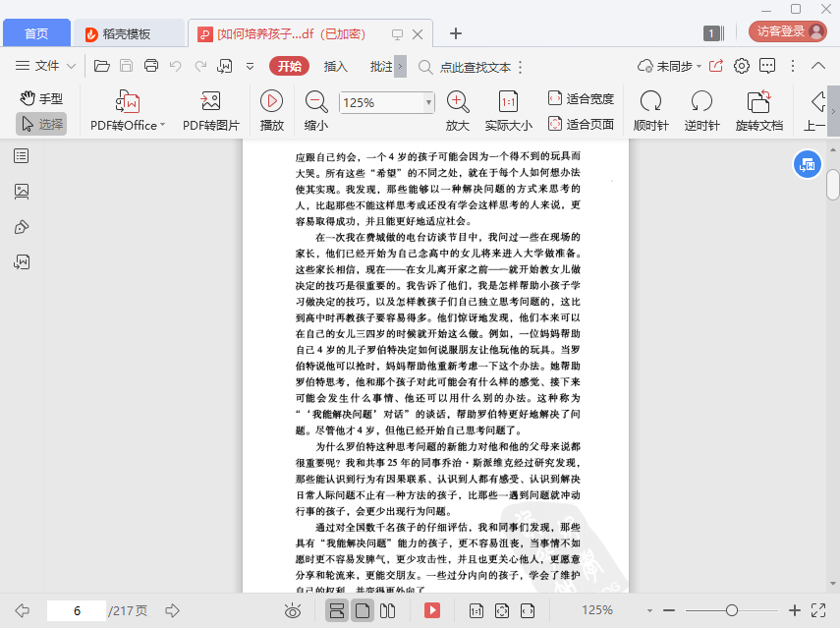Open more options vertical dots menu
Image resolution: width=840 pixels, height=628 pixels.
coord(793,66)
